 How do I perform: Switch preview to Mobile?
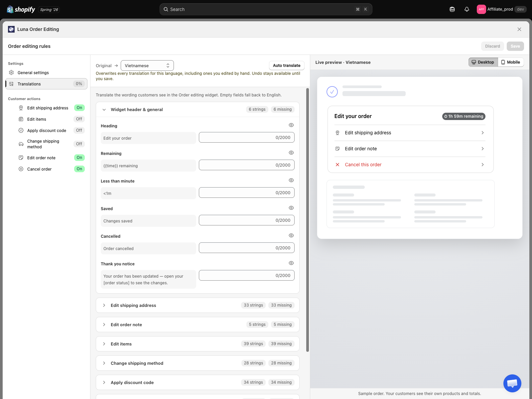tap(511, 62)
